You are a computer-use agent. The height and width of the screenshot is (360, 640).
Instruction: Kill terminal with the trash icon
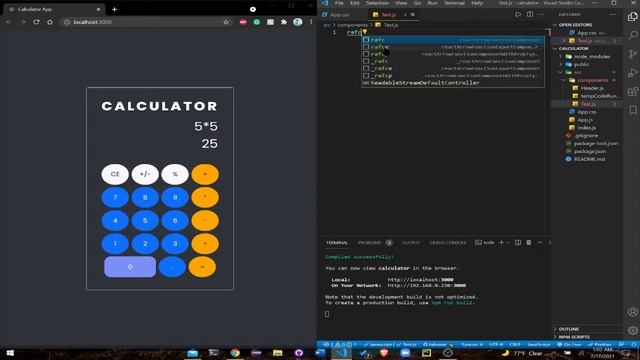click(529, 242)
